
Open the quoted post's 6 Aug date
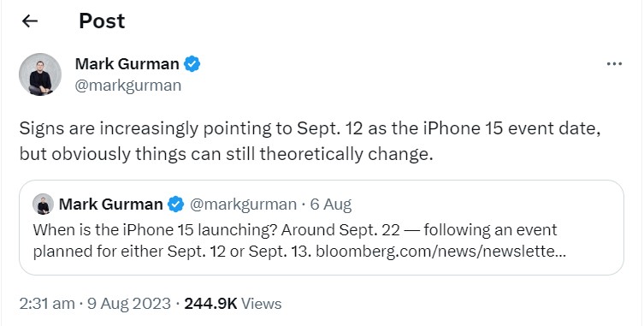point(331,204)
